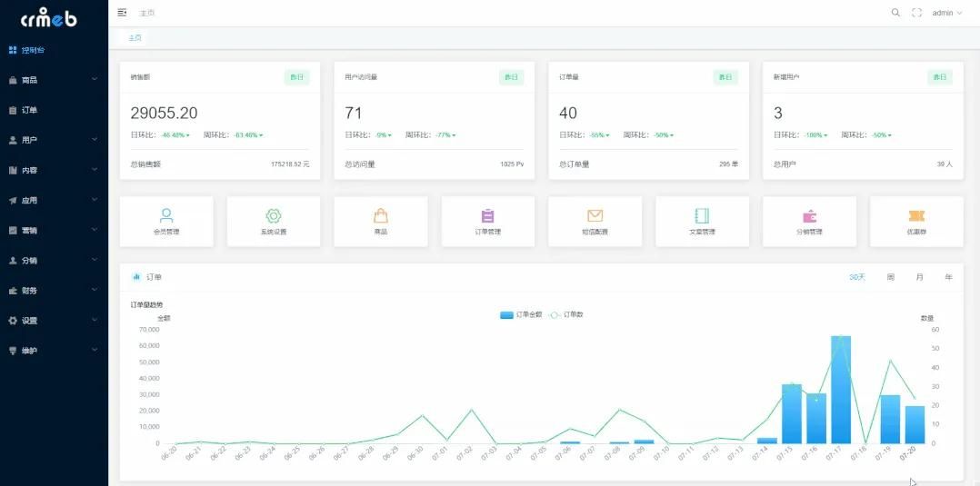
Task: Switch order chart to 30天 range
Action: pyautogui.click(x=857, y=277)
